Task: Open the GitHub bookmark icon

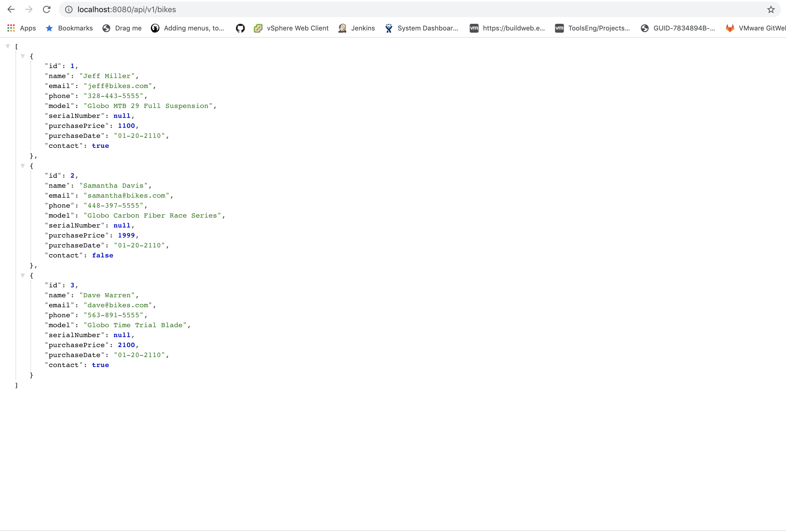Action: (240, 28)
